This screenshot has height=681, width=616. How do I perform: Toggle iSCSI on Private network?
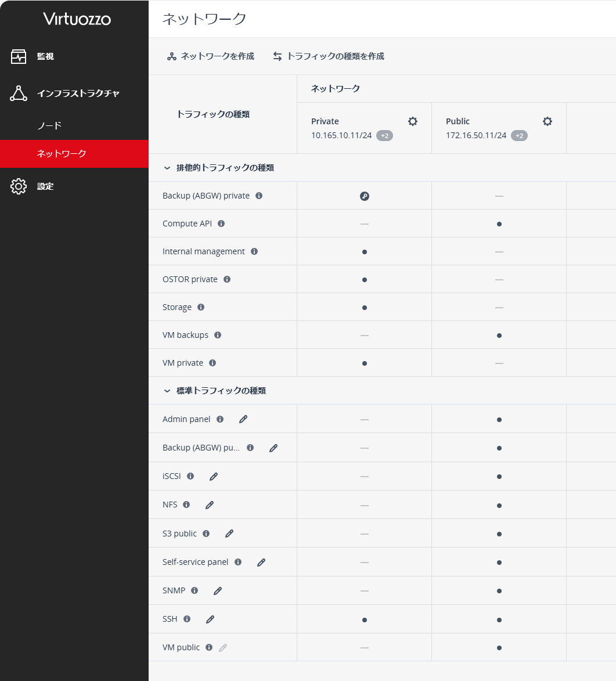365,477
